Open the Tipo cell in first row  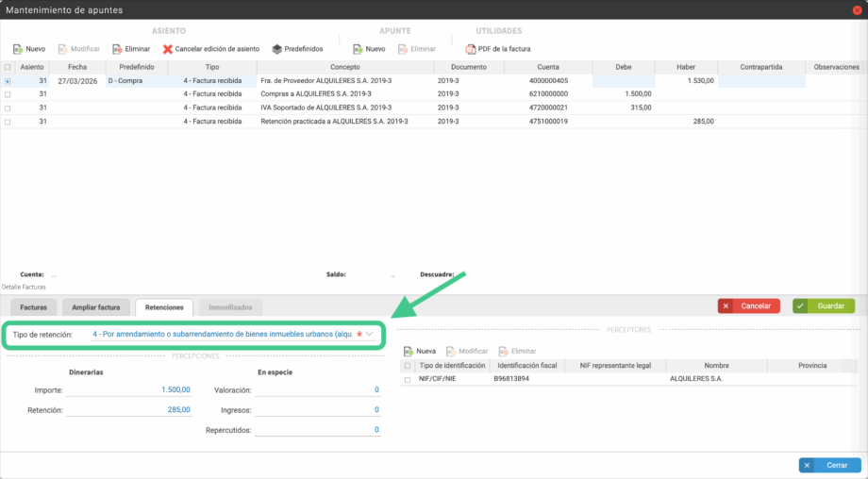211,81
